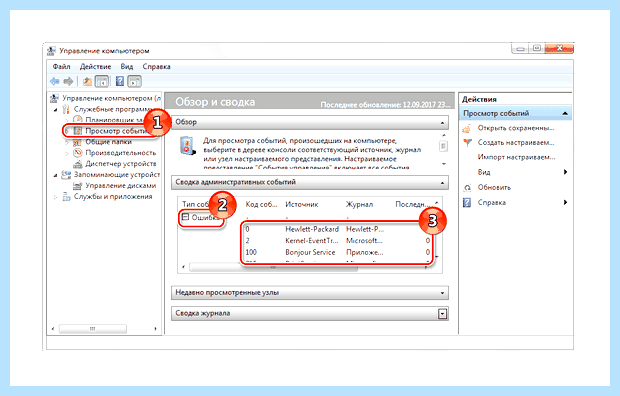
Task: Click the Общие папки folder icon
Action: tap(78, 142)
